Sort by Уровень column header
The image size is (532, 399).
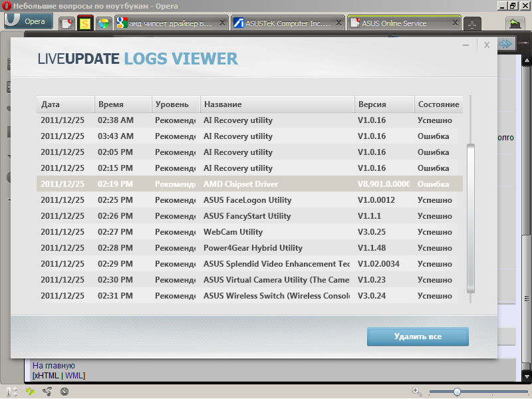pos(176,104)
